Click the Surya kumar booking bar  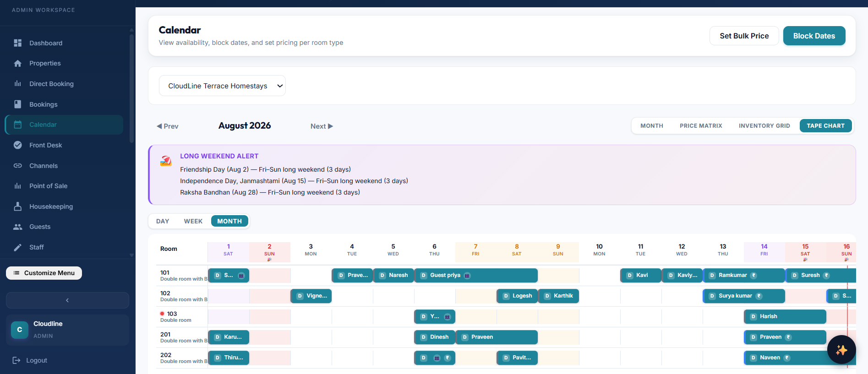744,296
